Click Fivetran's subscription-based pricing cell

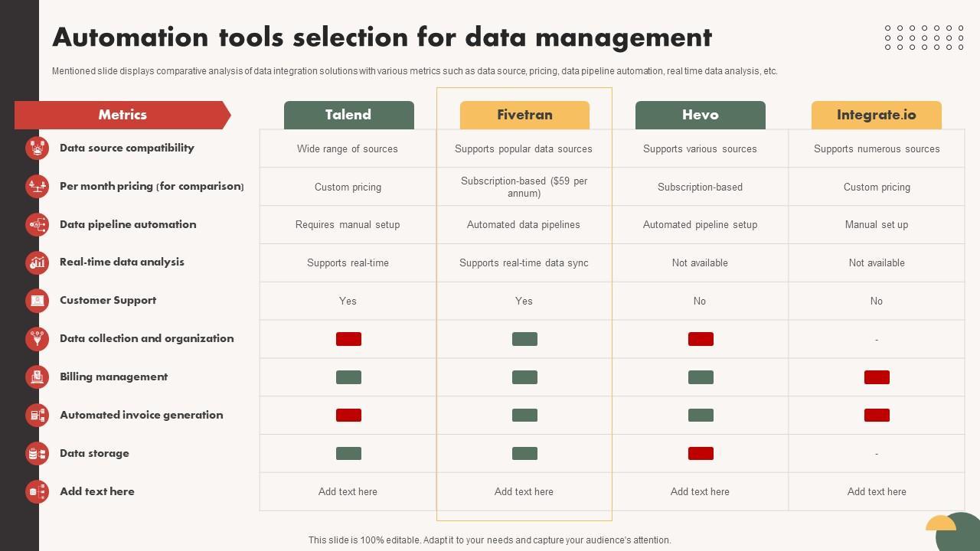tap(524, 187)
